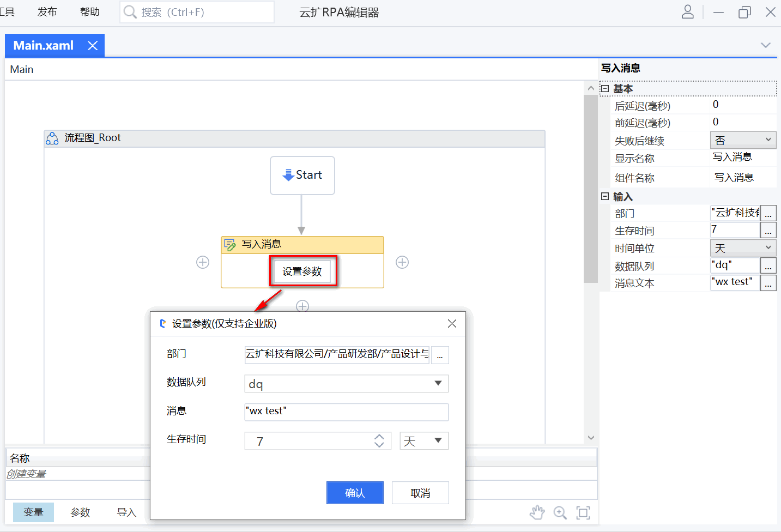Click the 流程图_Root flowchart icon
The height and width of the screenshot is (532, 781).
(52, 138)
